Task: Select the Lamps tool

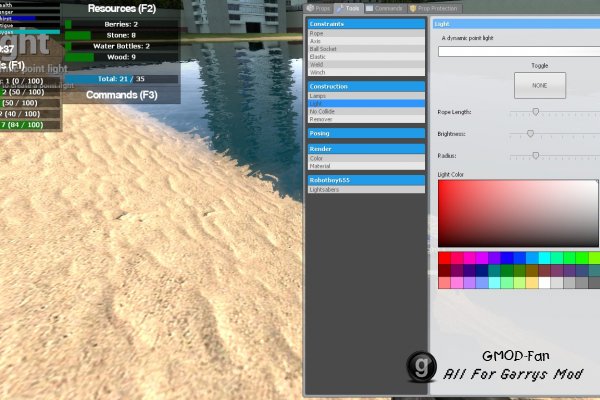Action: 366,96
